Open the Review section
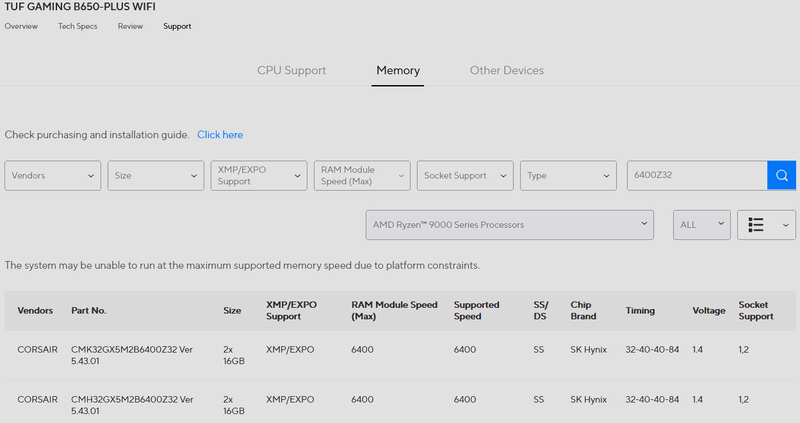This screenshot has height=423, width=800. point(130,26)
